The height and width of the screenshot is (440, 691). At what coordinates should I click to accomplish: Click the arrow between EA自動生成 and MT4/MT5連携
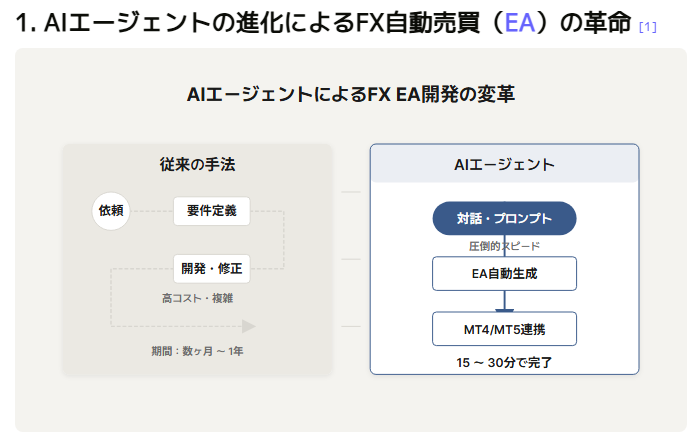[504, 302]
